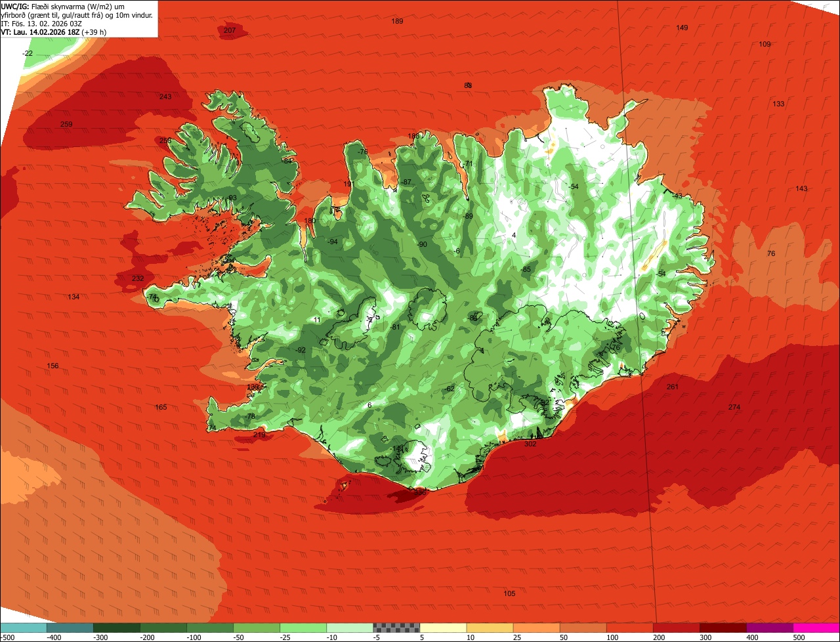Image resolution: width=840 pixels, height=642 pixels.
Task: Click the pale yellow 5 to 10 legend swatch
Action: (443, 628)
